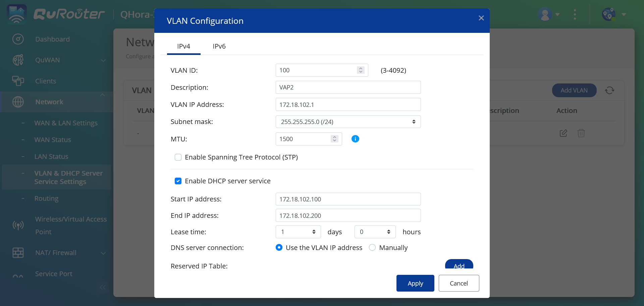Click the refresh VLAN list icon
Viewport: 644px width, 306px height.
click(x=609, y=90)
